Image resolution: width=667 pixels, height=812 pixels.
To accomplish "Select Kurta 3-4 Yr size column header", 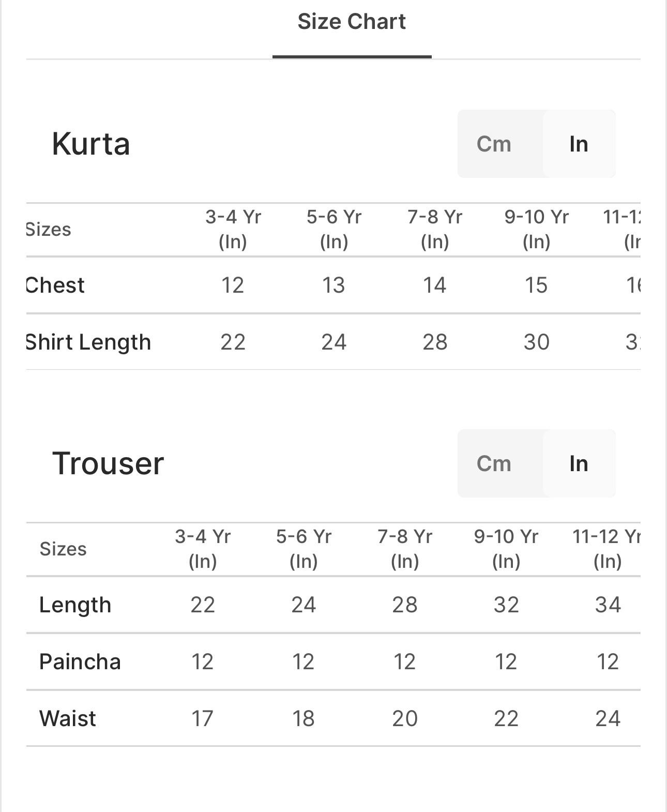I will pyautogui.click(x=233, y=229).
